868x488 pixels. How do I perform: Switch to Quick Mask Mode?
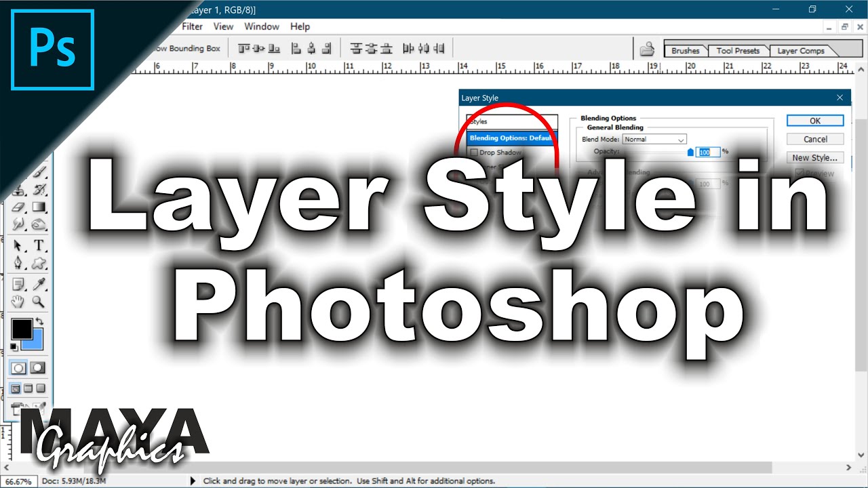tap(38, 368)
